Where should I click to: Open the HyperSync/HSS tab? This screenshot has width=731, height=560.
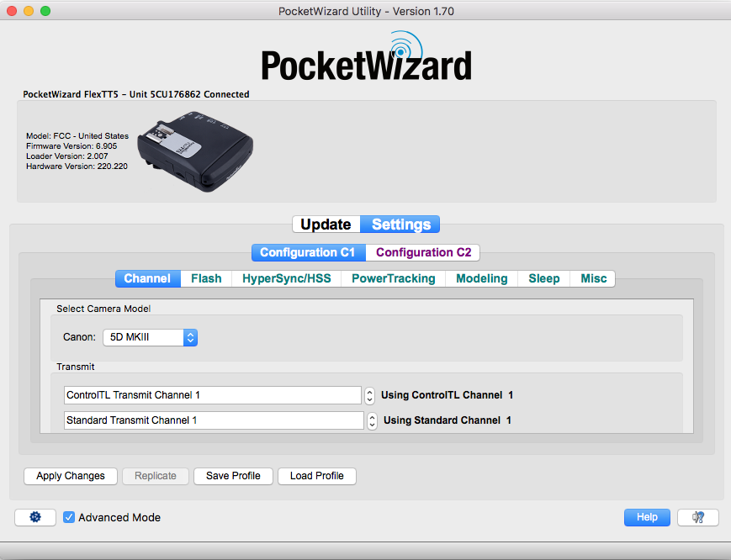[286, 278]
